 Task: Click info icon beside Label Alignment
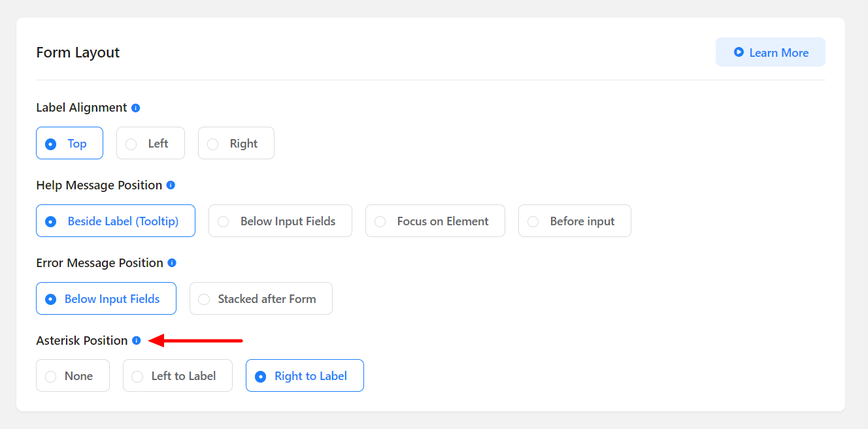click(135, 108)
